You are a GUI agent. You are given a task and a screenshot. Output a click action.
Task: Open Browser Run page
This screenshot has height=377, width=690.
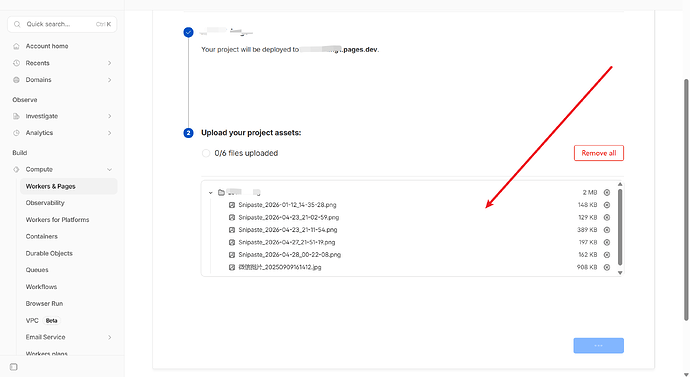44,304
